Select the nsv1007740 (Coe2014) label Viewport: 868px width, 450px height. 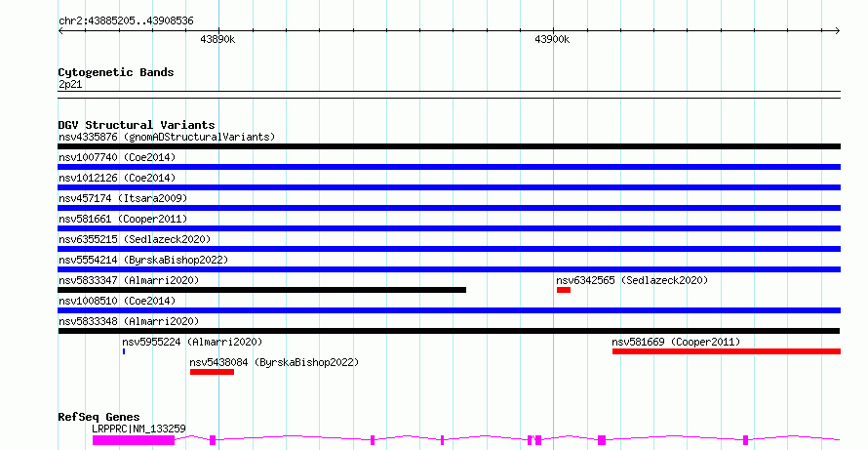(117, 157)
